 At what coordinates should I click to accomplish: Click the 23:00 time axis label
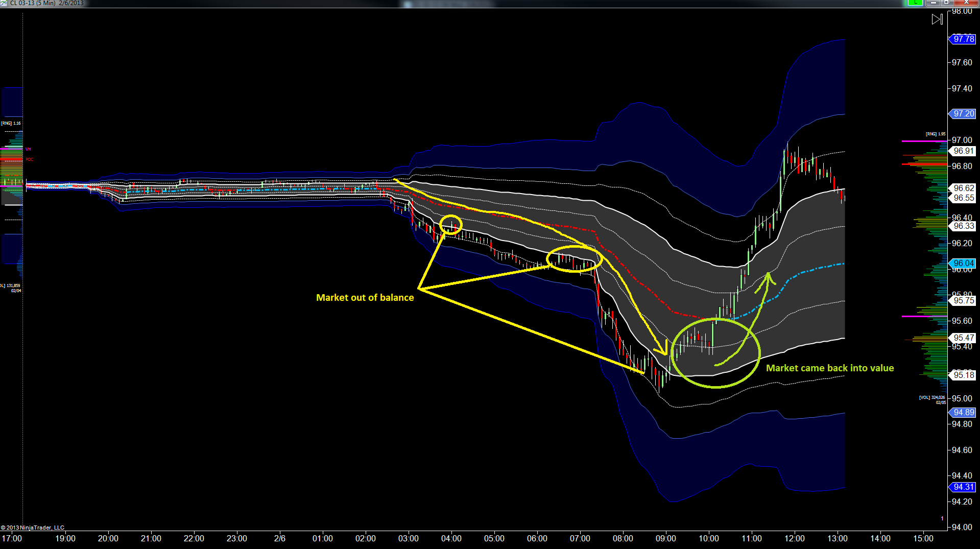(237, 538)
